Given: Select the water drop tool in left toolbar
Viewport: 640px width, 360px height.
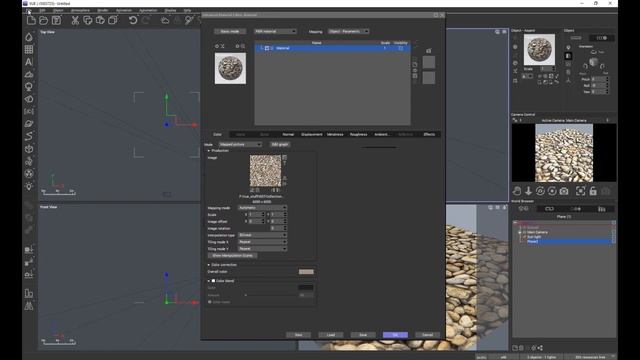Looking at the screenshot, I should click(x=29, y=37).
